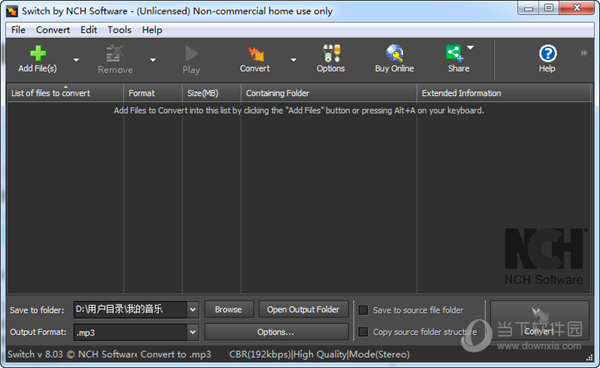
Task: Click the large Convert button at bottom right
Action: (x=540, y=320)
